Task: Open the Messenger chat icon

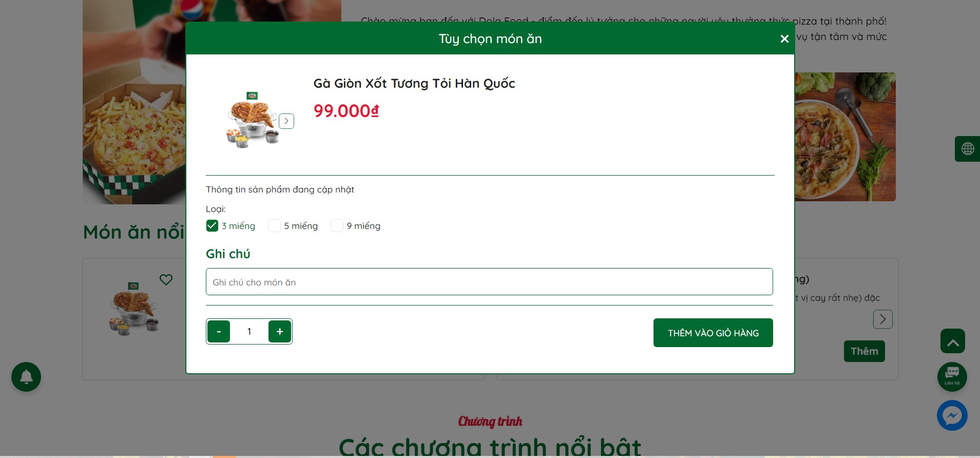Action: tap(952, 415)
